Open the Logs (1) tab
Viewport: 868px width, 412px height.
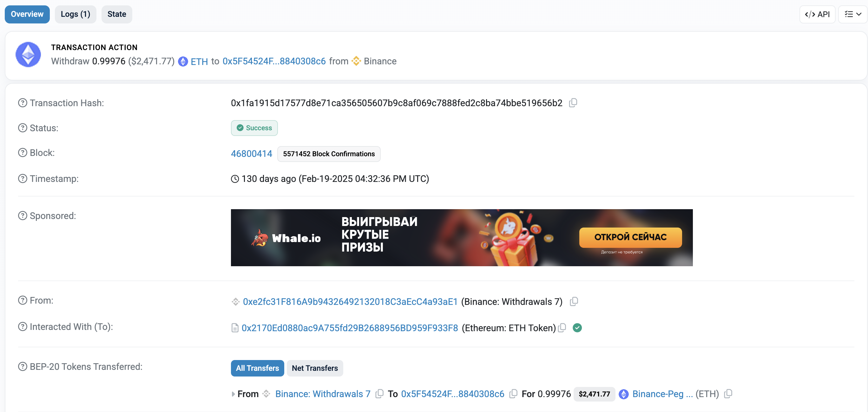[76, 14]
